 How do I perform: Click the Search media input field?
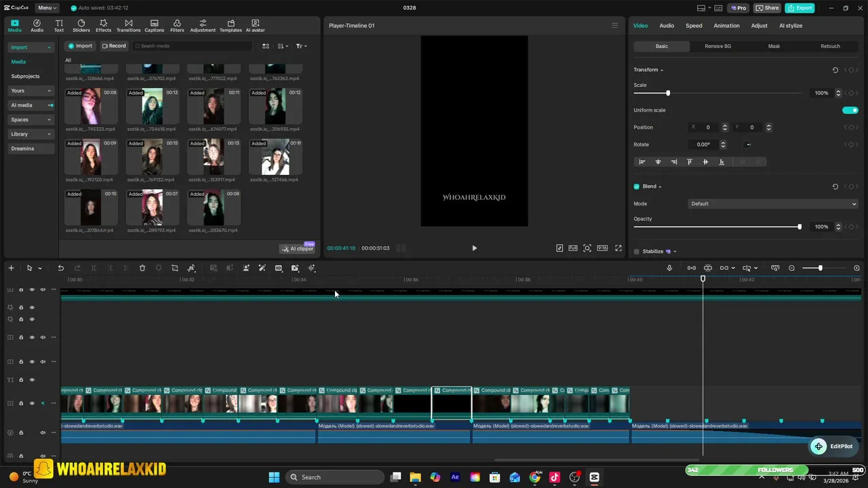click(192, 46)
